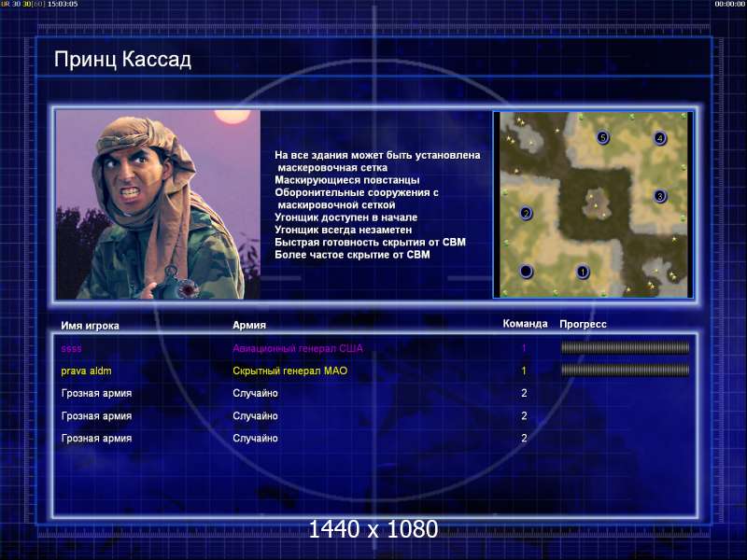747x560 pixels.
Task: Click the central plateau of the minimap
Action: (596, 203)
